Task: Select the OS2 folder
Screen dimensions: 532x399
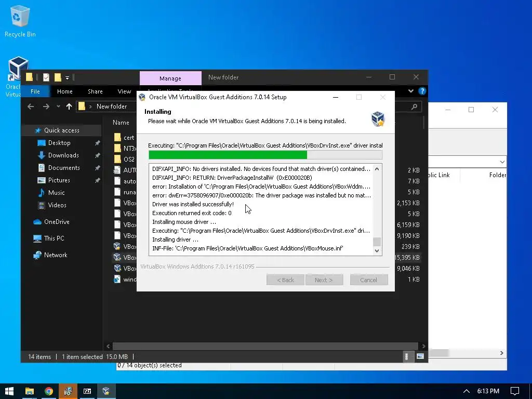Action: [x=125, y=159]
